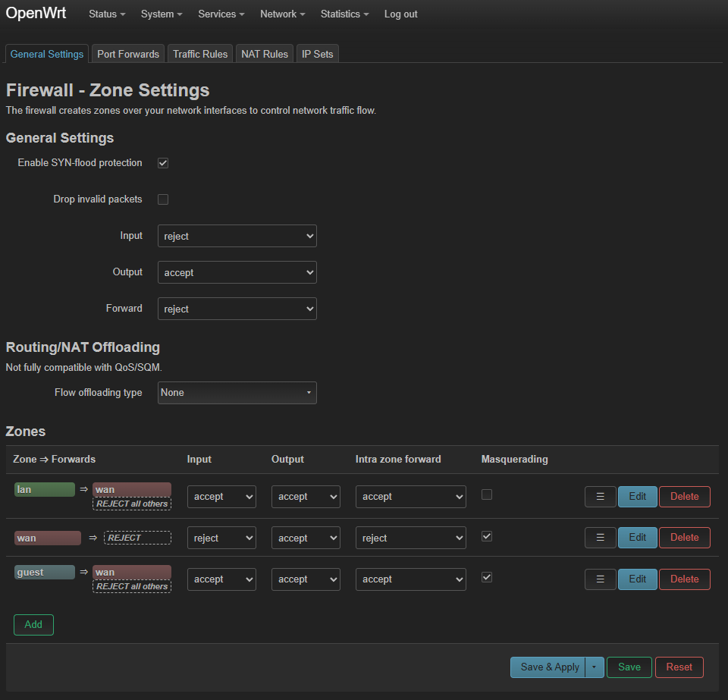Open the NAT Rules tab
728x700 pixels.
click(x=264, y=53)
